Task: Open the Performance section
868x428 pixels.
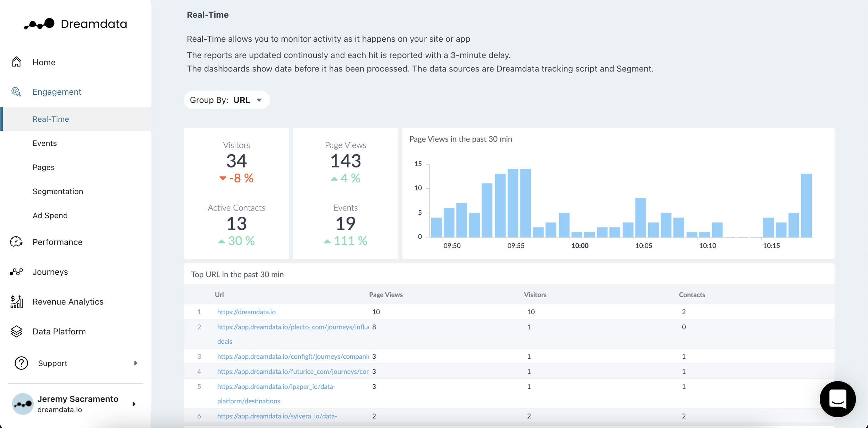Action: coord(57,242)
